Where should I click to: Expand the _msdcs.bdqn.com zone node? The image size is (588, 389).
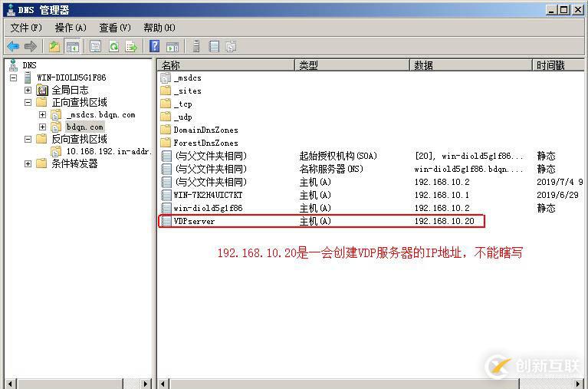point(42,114)
